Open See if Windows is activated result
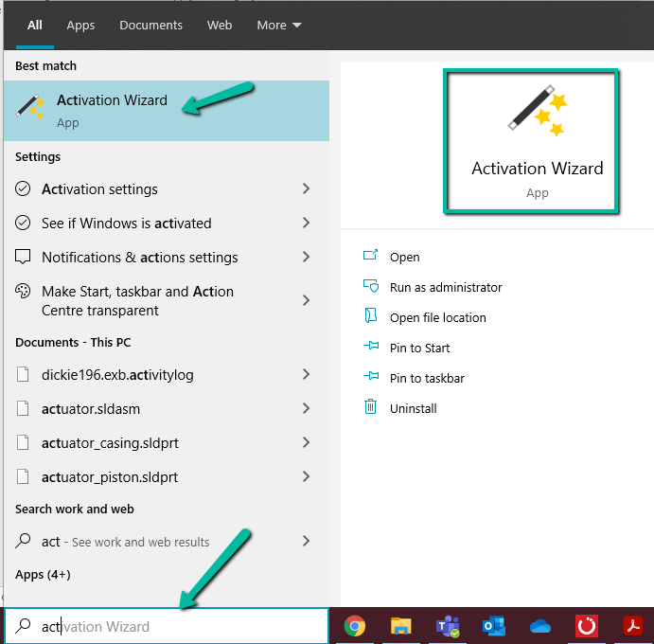This screenshot has height=644, width=654. coord(167,223)
